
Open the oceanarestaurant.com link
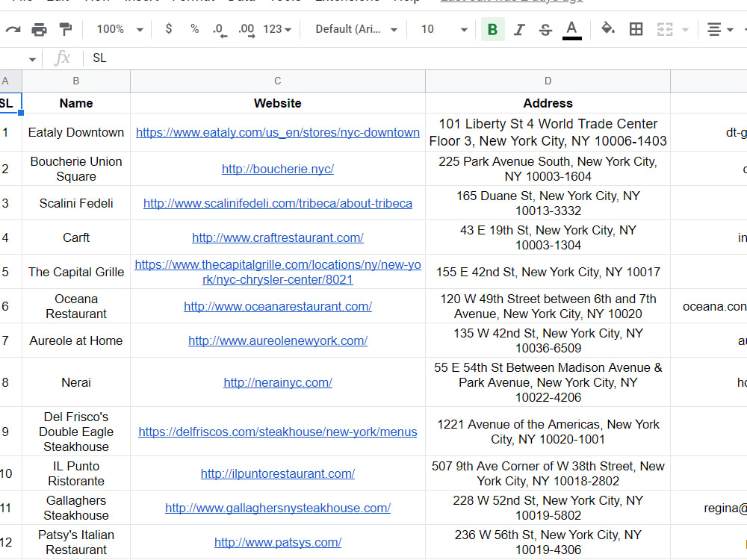coord(278,306)
